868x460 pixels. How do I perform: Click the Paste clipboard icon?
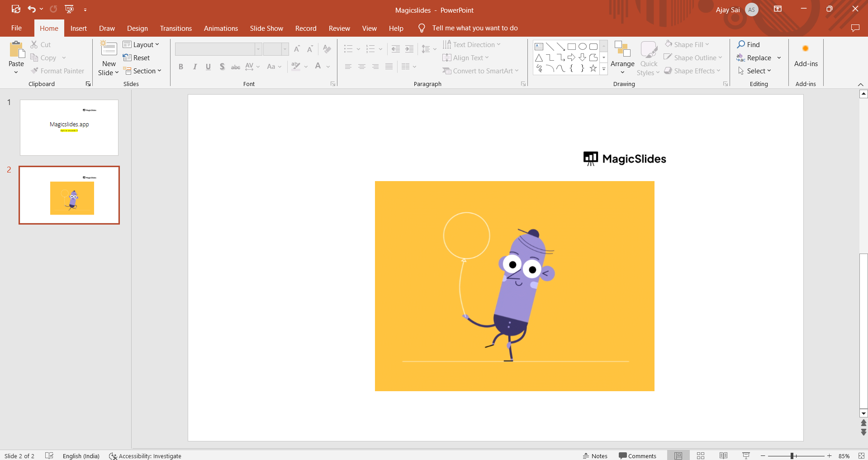coord(16,50)
